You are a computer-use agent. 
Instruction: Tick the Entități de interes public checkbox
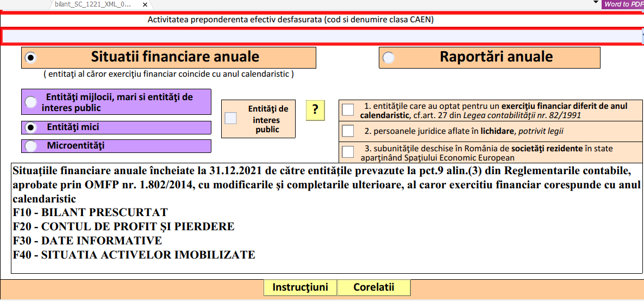231,118
